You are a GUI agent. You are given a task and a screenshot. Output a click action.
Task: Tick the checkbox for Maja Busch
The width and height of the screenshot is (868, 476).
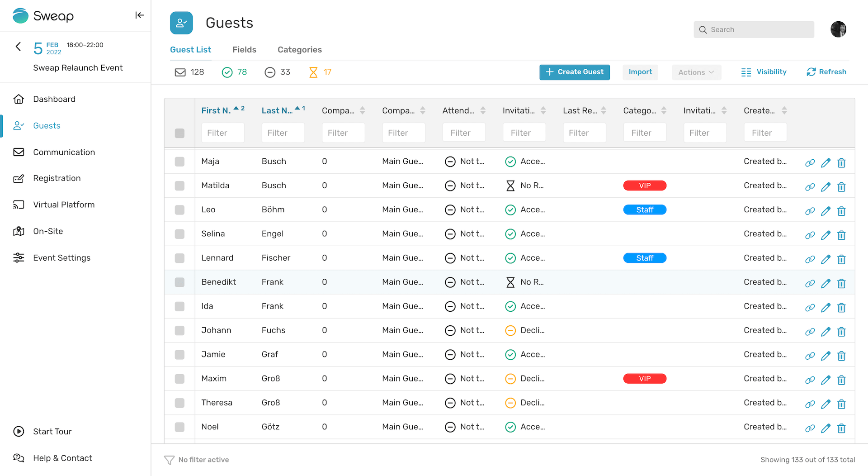click(179, 162)
